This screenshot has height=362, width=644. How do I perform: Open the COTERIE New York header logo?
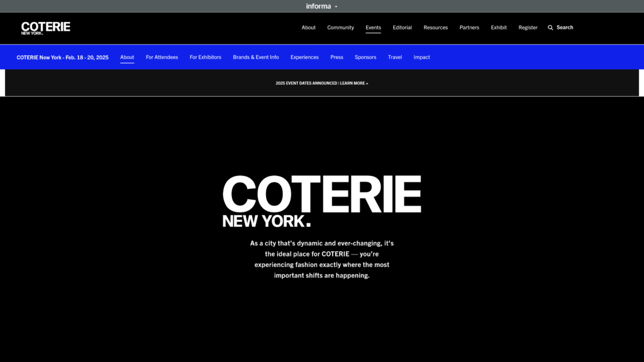tap(45, 28)
